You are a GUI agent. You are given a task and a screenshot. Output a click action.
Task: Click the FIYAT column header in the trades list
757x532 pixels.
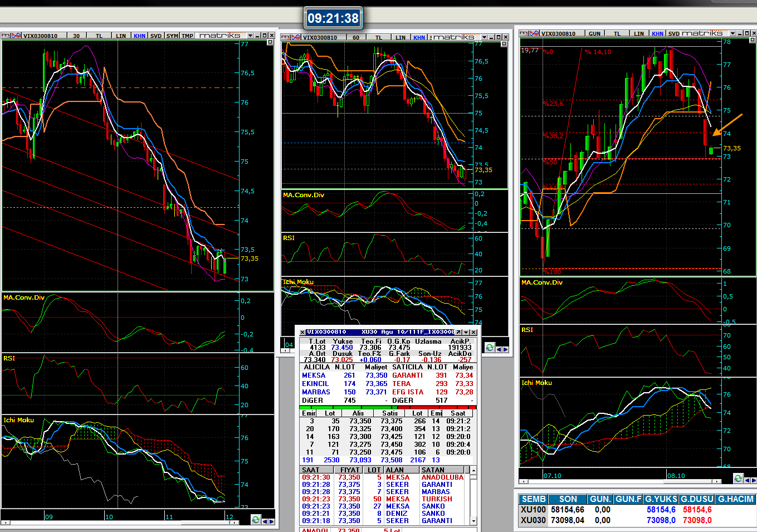tap(350, 470)
